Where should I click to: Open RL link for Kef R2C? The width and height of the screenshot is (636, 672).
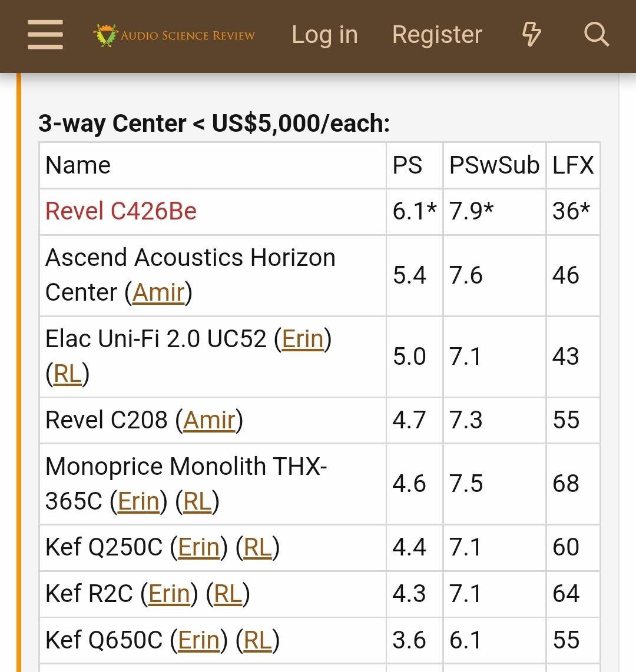coord(228,594)
